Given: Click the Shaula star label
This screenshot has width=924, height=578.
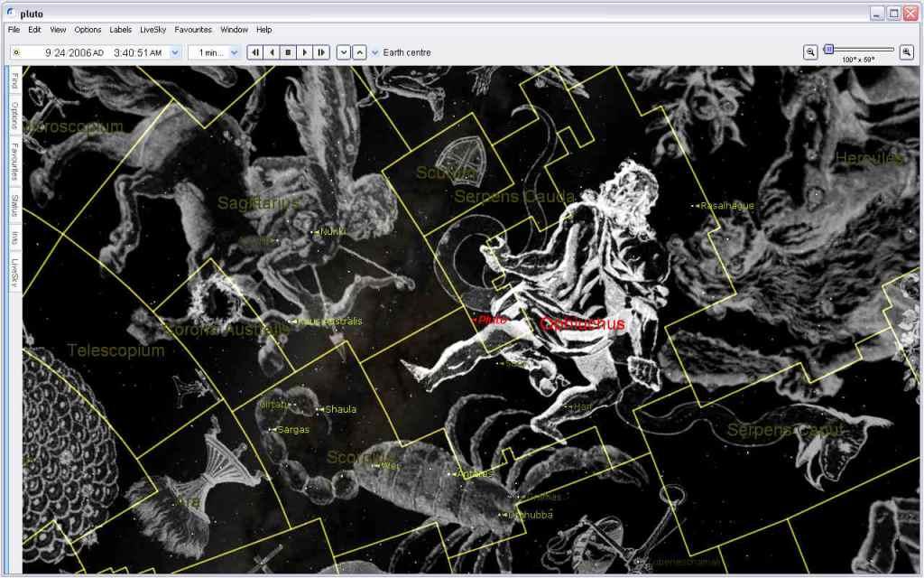Looking at the screenshot, I should click(340, 409).
